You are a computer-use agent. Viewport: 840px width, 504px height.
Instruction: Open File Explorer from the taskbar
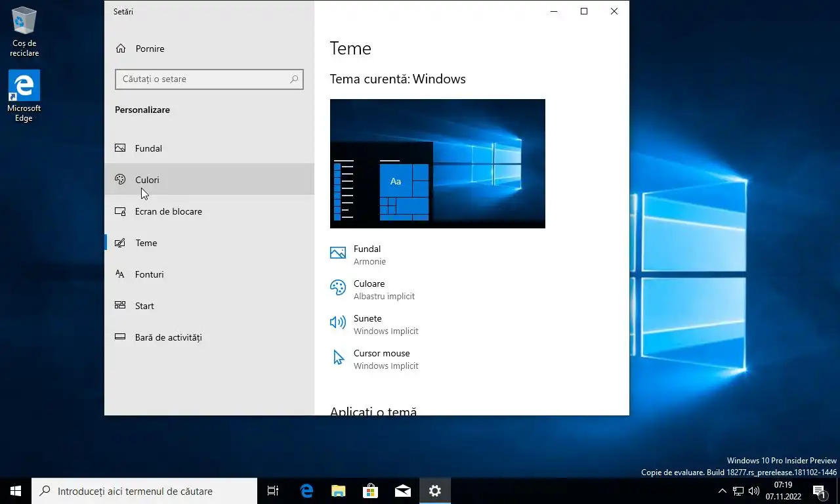338,491
